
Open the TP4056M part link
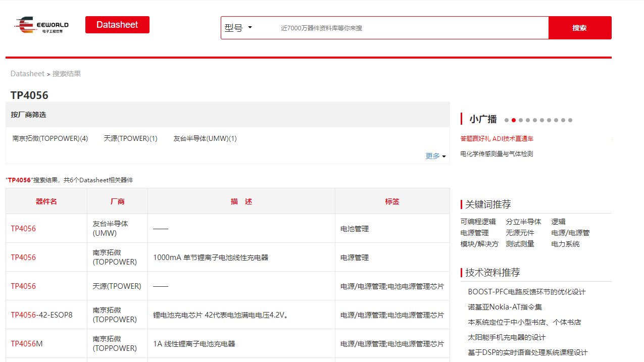tap(27, 344)
